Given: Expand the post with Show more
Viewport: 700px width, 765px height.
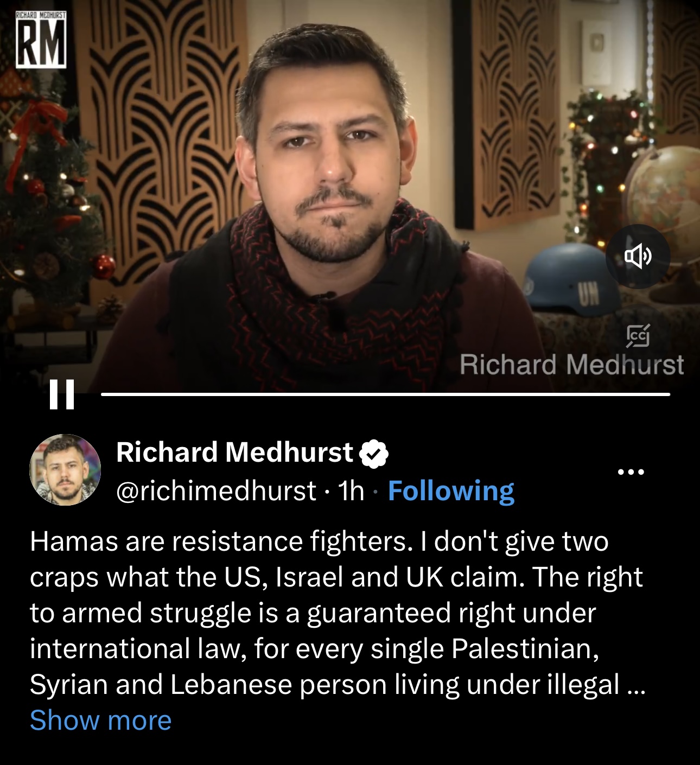Looking at the screenshot, I should (100, 721).
